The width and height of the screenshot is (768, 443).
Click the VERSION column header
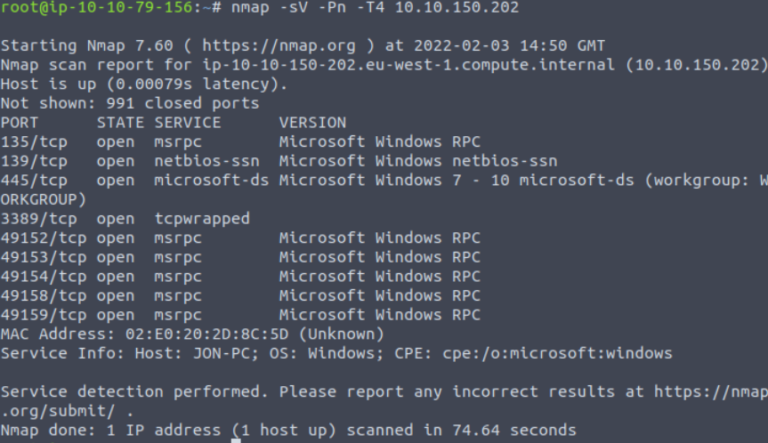tap(312, 123)
